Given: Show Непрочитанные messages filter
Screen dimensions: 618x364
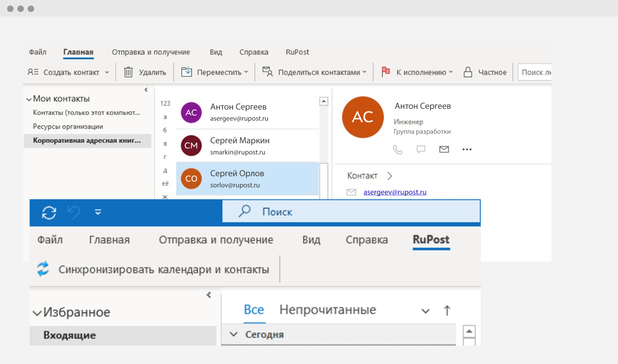Looking at the screenshot, I should coord(328,310).
